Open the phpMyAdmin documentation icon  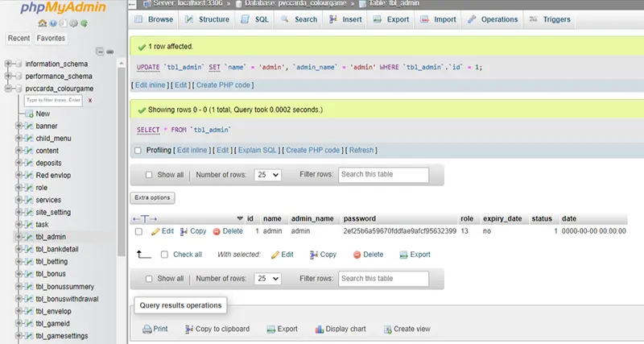pos(63,23)
